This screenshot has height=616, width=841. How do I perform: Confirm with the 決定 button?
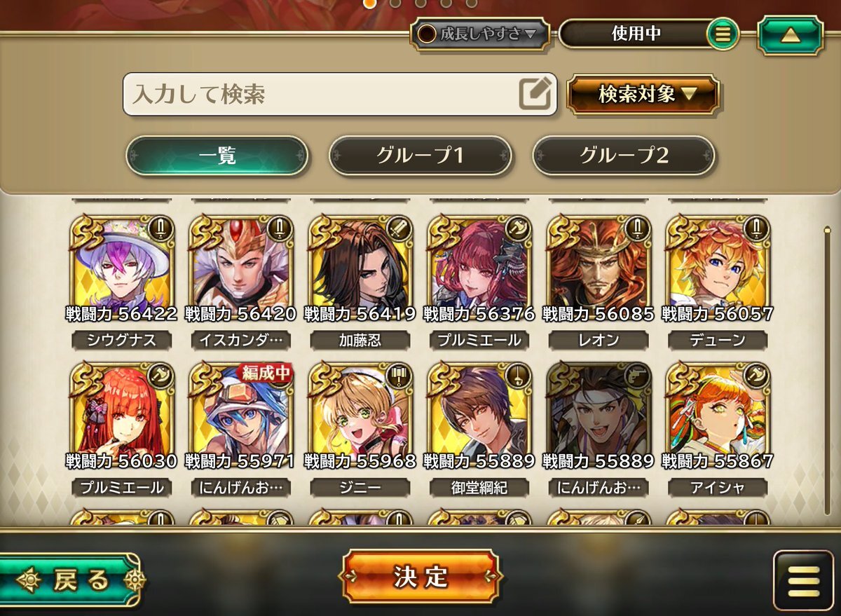[420, 577]
